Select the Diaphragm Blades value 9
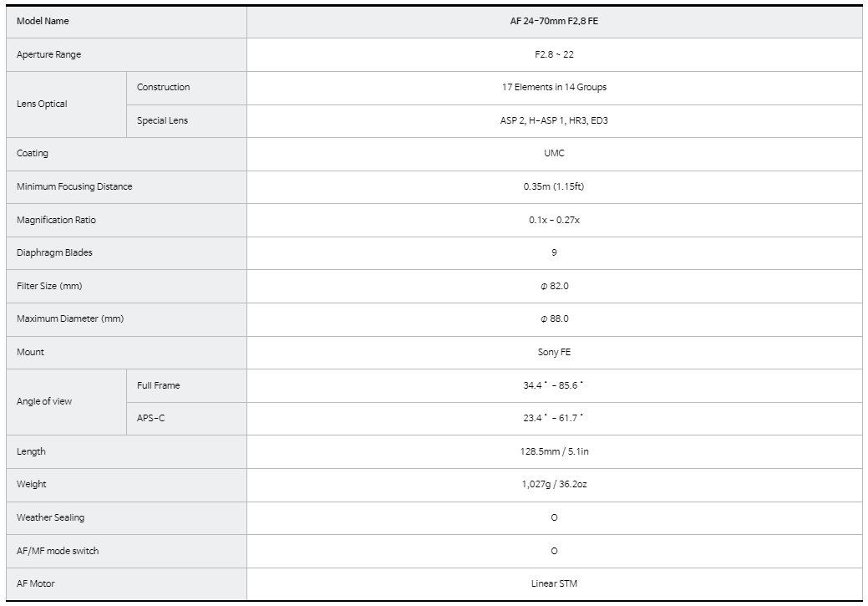The image size is (868, 606). click(554, 252)
